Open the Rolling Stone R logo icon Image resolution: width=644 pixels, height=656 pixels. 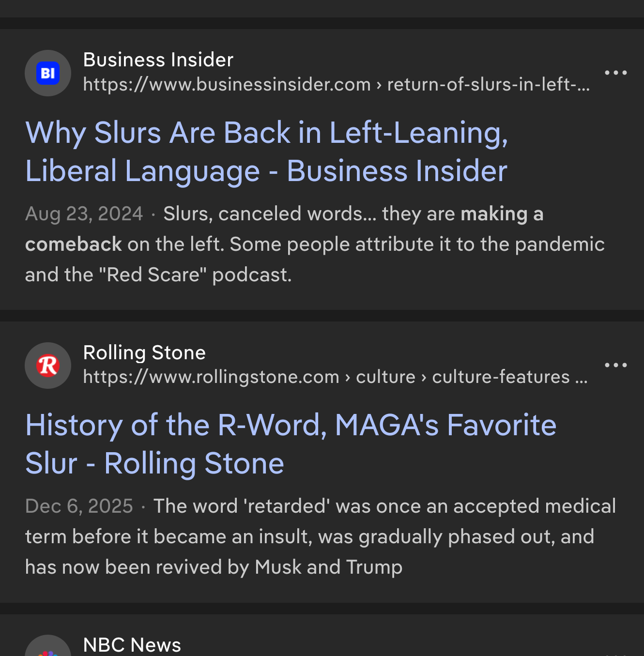click(x=48, y=366)
